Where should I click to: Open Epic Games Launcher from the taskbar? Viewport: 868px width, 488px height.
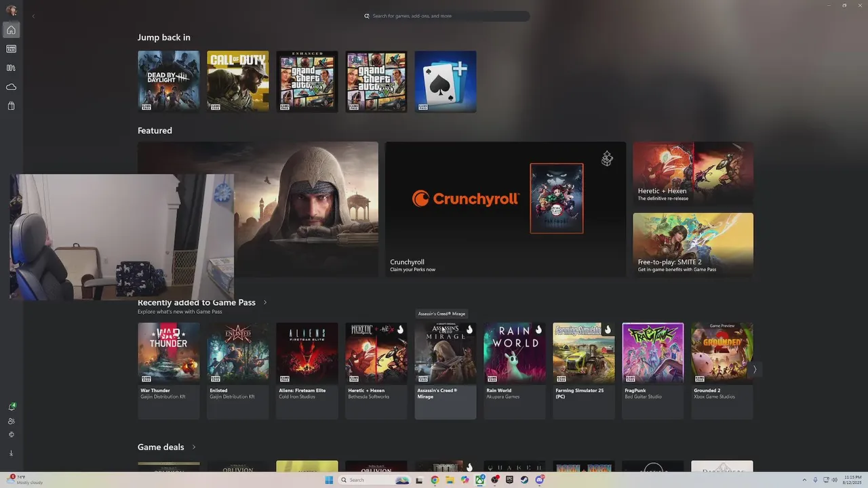coord(509,480)
